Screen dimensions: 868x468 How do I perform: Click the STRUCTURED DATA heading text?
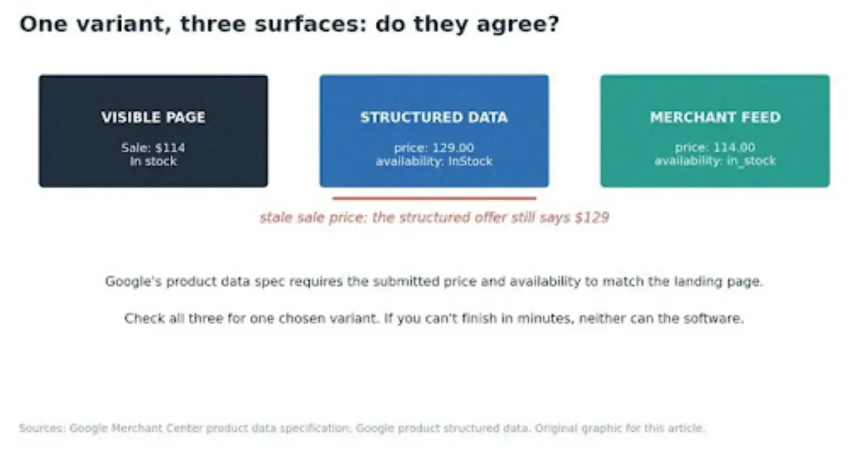click(434, 117)
